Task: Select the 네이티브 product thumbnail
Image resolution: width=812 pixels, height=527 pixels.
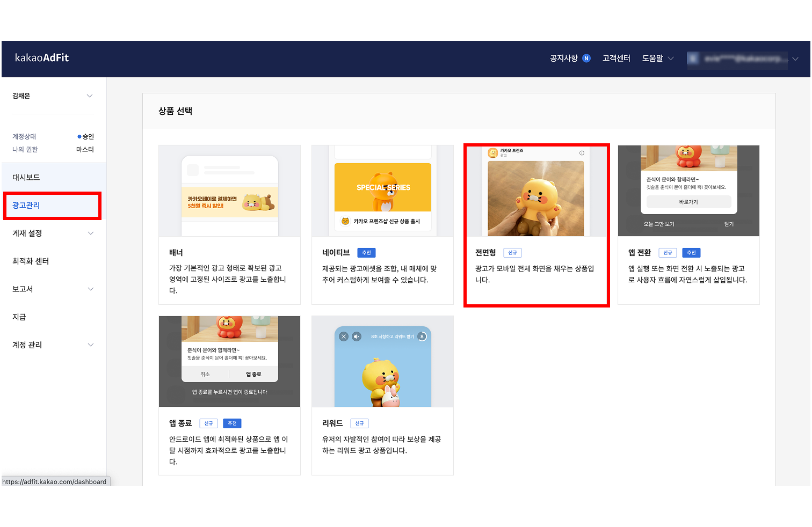Action: point(382,191)
